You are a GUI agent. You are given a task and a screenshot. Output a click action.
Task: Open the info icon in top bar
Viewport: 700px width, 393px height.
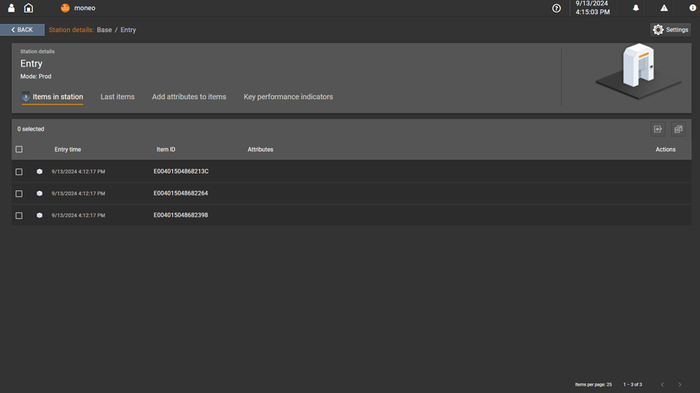pos(692,8)
